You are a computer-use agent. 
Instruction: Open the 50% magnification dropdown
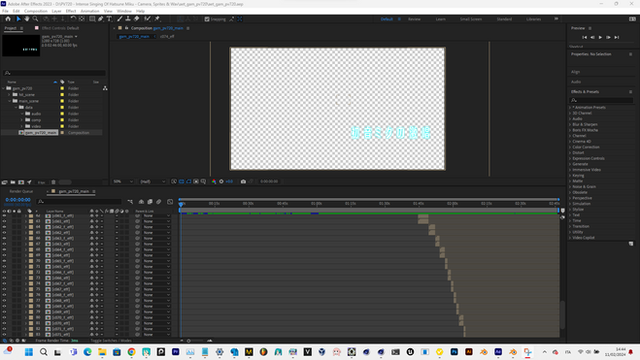pyautogui.click(x=123, y=181)
